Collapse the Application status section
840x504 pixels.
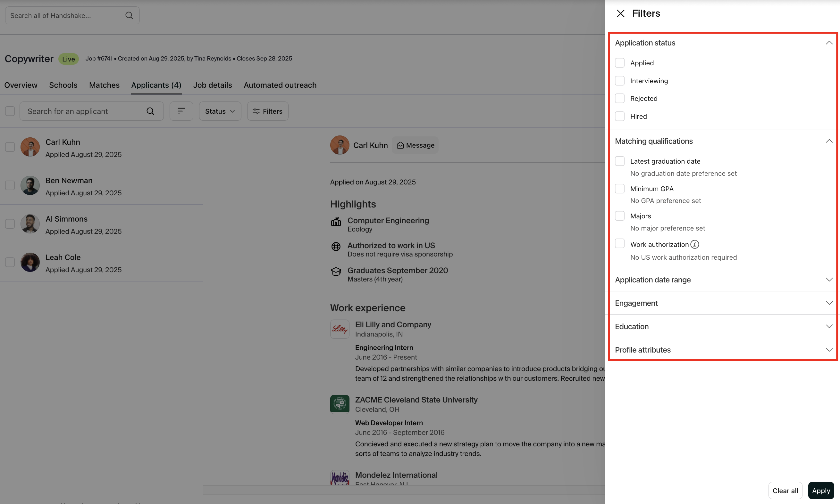829,43
